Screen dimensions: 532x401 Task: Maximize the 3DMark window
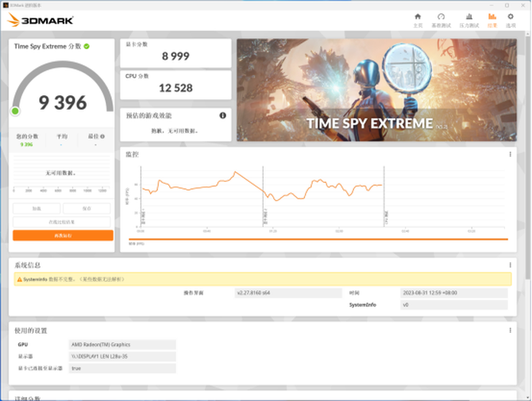(507, 5)
